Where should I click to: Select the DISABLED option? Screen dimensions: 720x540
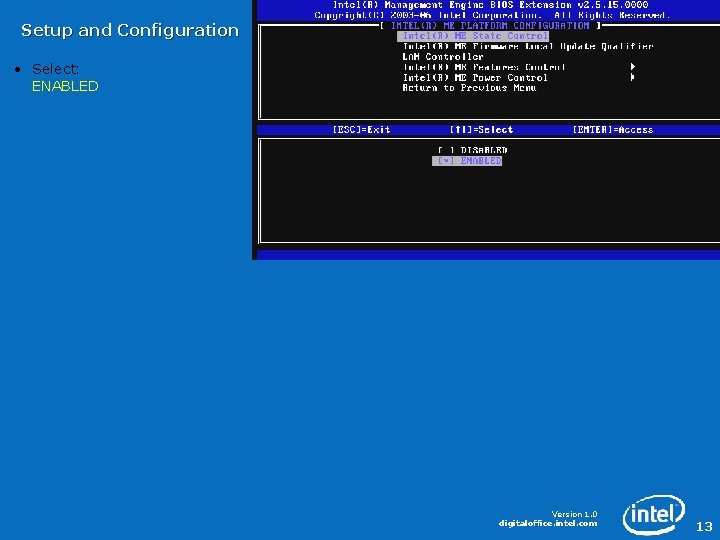click(x=472, y=150)
